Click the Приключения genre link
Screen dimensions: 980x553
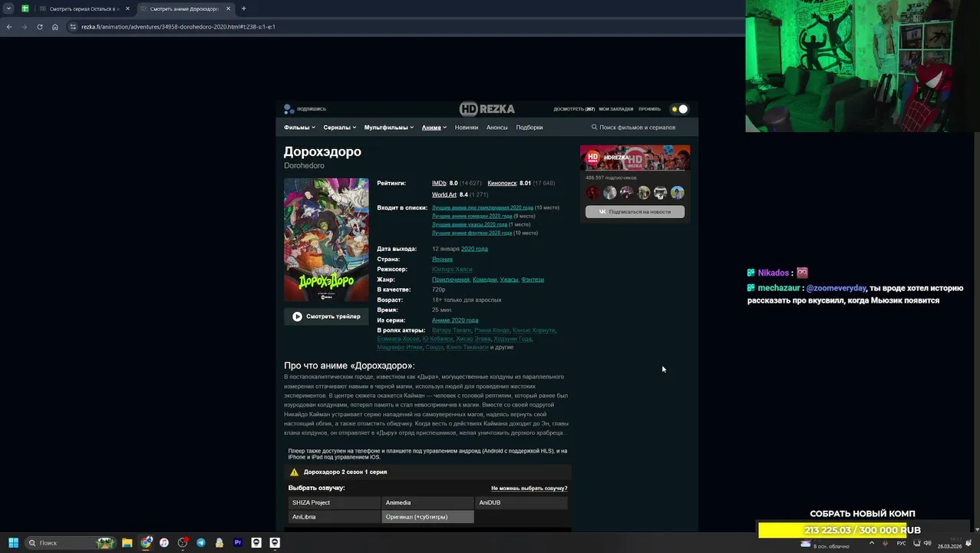(450, 280)
